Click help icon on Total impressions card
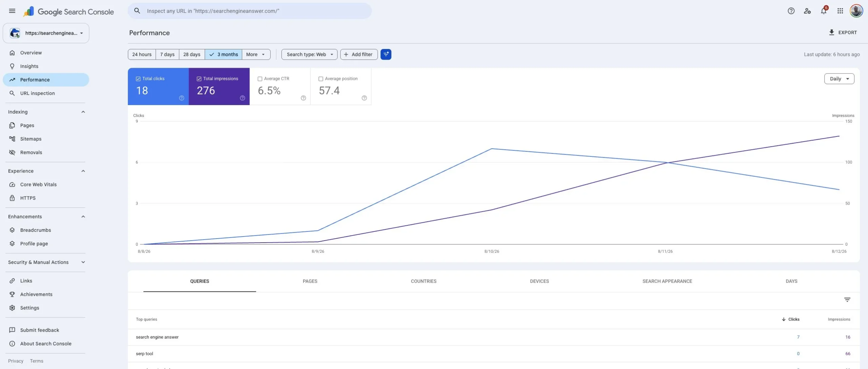868x369 pixels. (x=242, y=98)
